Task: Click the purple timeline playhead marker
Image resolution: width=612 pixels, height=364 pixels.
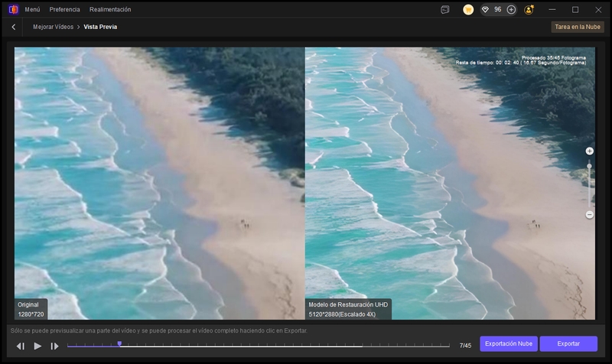Action: (119, 343)
